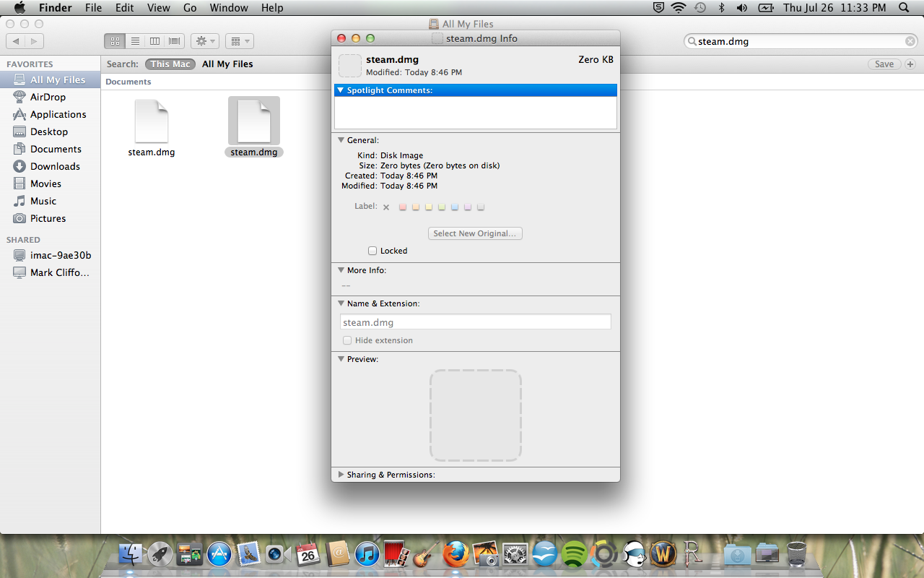Image resolution: width=924 pixels, height=578 pixels.
Task: Go forward in Finder toolbar
Action: 35,41
